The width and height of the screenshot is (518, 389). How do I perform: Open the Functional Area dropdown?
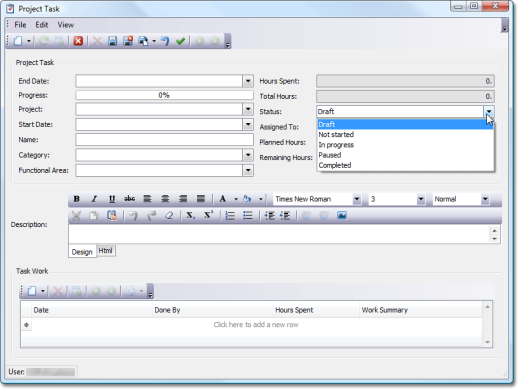tap(248, 170)
